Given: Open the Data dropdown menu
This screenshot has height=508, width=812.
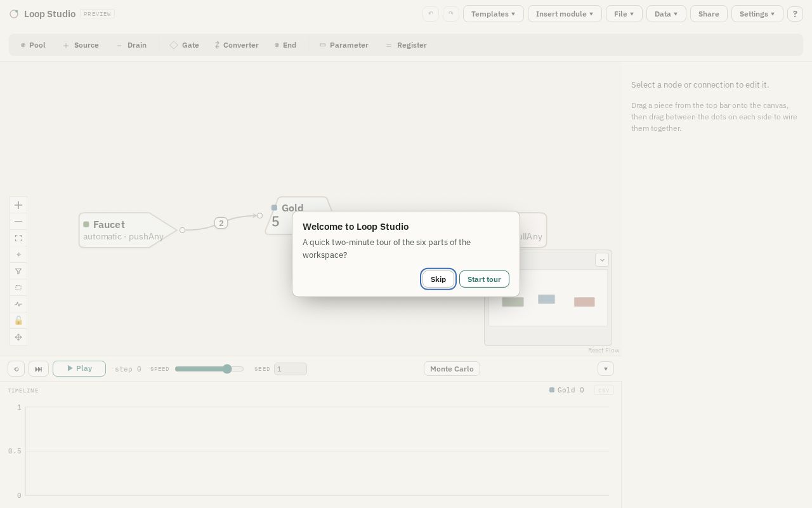Looking at the screenshot, I should [x=666, y=14].
